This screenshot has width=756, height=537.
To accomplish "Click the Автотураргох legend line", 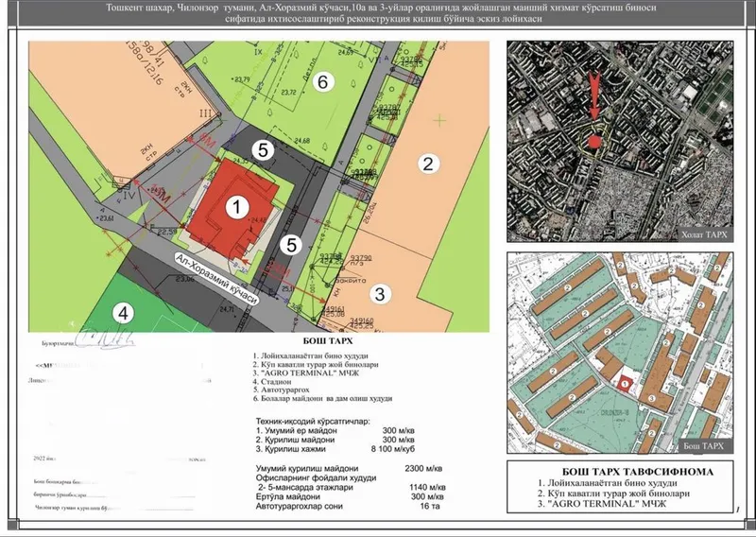I will click(x=281, y=390).
